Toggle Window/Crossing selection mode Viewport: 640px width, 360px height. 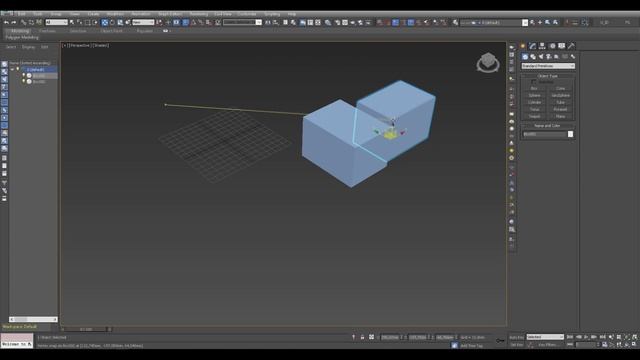coord(95,22)
